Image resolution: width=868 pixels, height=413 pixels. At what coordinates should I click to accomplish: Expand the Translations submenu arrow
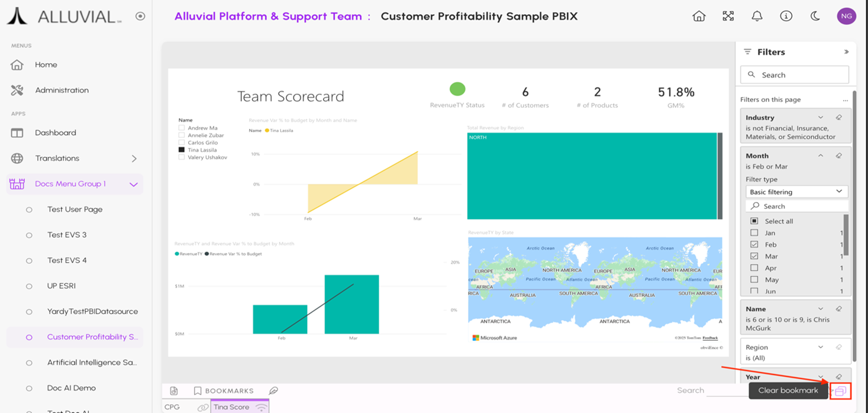[x=134, y=159]
